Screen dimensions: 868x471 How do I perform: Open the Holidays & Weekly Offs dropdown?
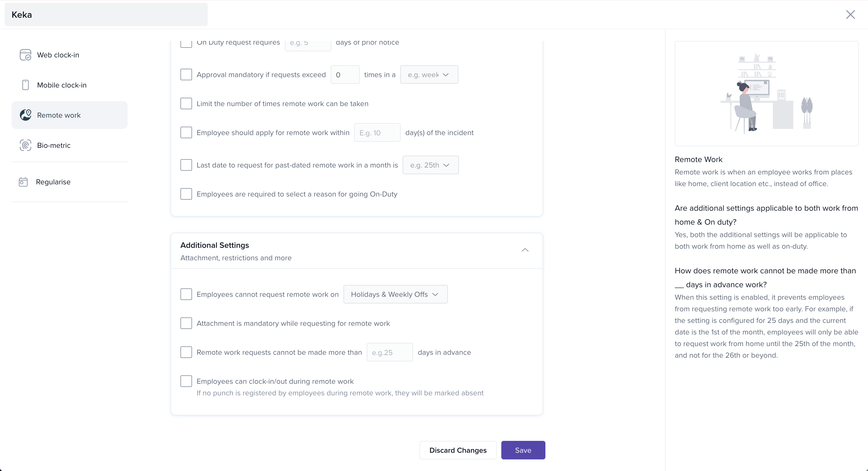[395, 294]
